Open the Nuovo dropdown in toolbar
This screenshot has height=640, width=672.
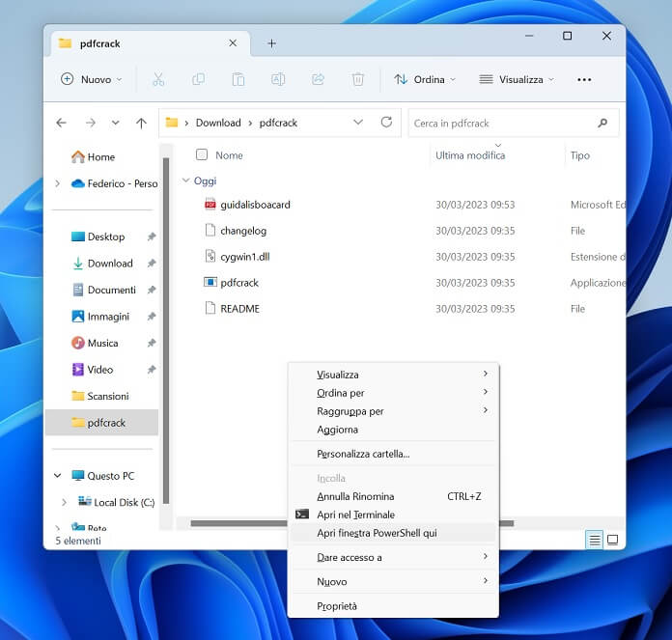[92, 80]
